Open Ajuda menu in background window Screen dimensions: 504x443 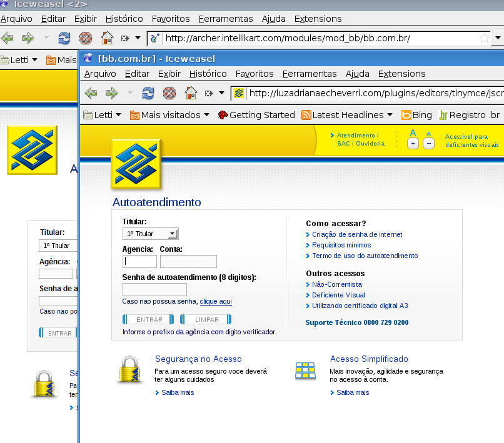pyautogui.click(x=273, y=19)
